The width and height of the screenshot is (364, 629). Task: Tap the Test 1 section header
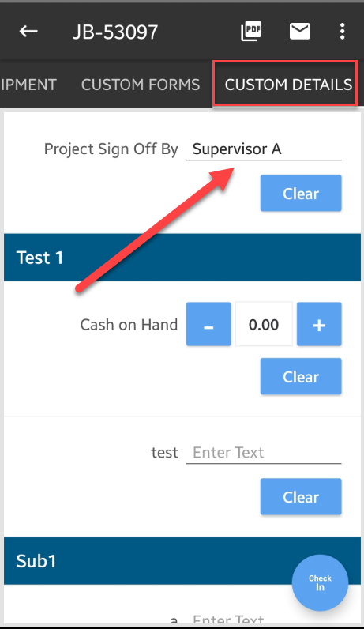coord(182,258)
